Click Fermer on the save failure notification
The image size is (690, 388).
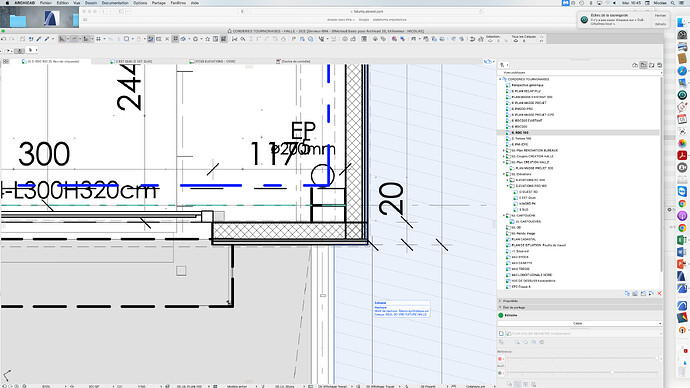660,15
